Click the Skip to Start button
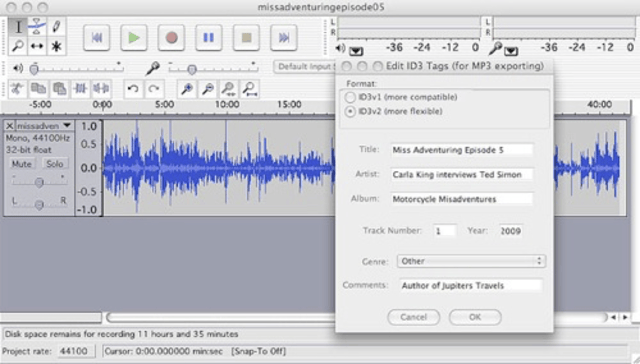The height and width of the screenshot is (364, 640). pos(96,38)
